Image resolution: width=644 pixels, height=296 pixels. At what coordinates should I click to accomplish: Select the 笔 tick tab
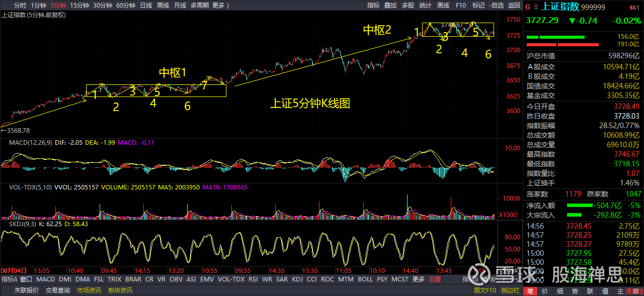pos(530,291)
